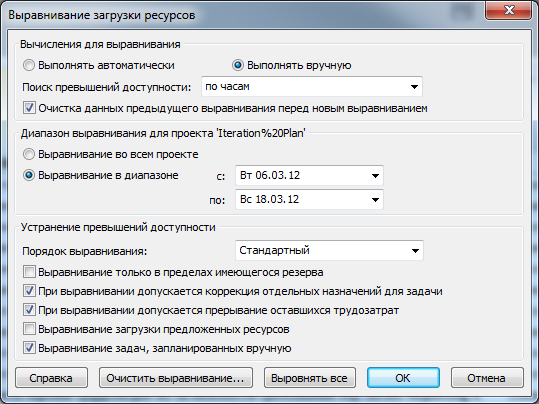Click the 'Очистить выравнивание...' button
The width and height of the screenshot is (539, 404).
176,378
